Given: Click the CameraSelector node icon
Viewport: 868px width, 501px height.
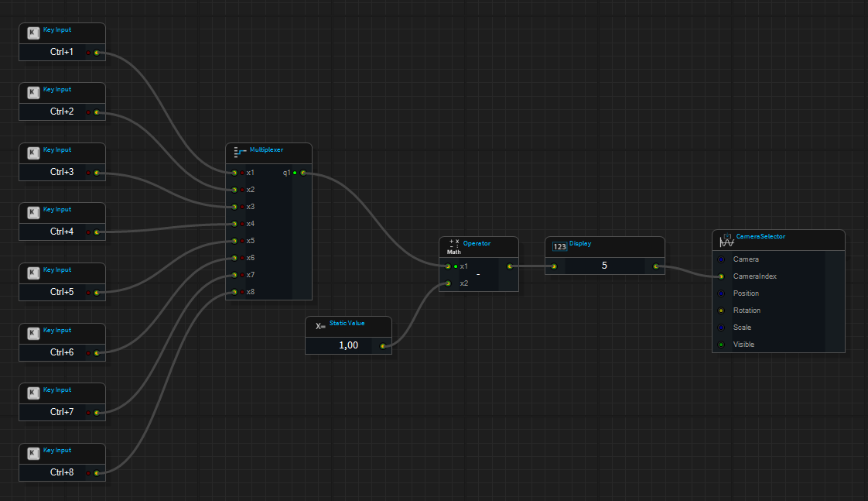Looking at the screenshot, I should click(x=726, y=239).
